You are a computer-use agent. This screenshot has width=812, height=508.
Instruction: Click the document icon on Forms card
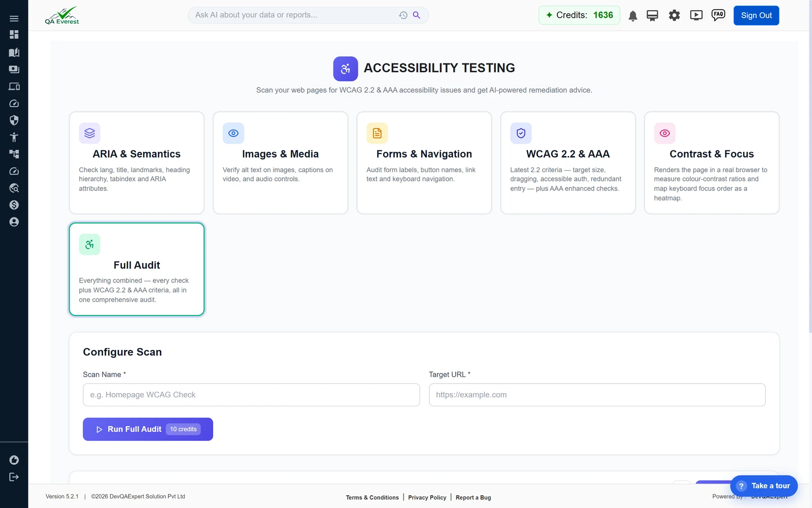pyautogui.click(x=377, y=133)
